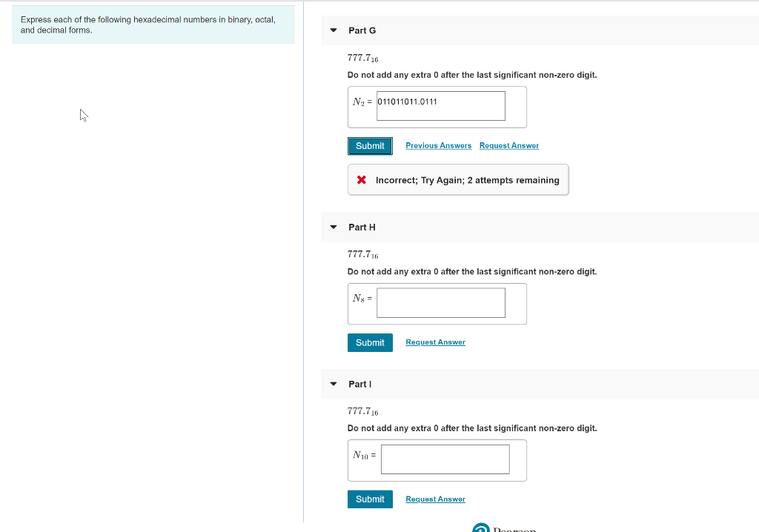This screenshot has width=759, height=532.
Task: Click the Incorrect Try Again message box
Action: click(x=457, y=179)
